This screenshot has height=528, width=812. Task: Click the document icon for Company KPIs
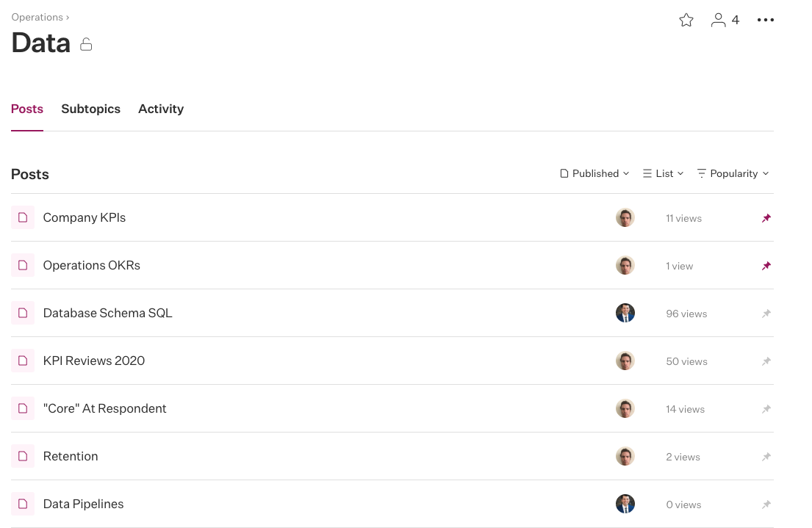coord(23,217)
